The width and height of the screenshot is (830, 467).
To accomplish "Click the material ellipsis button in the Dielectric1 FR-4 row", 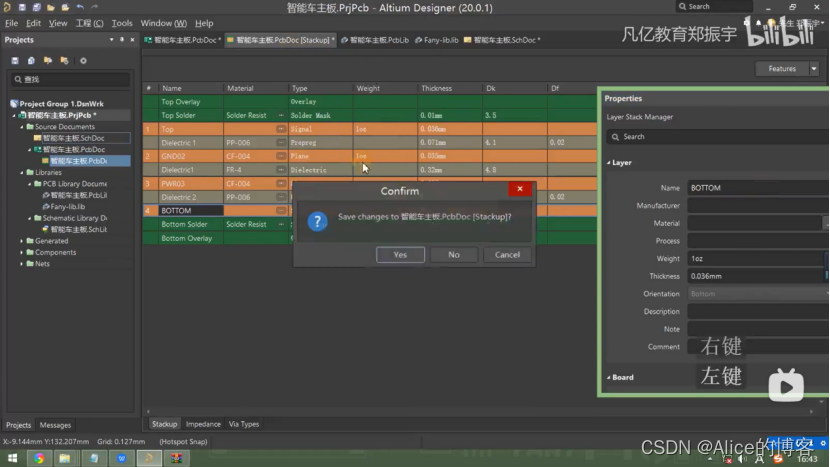I will [281, 169].
